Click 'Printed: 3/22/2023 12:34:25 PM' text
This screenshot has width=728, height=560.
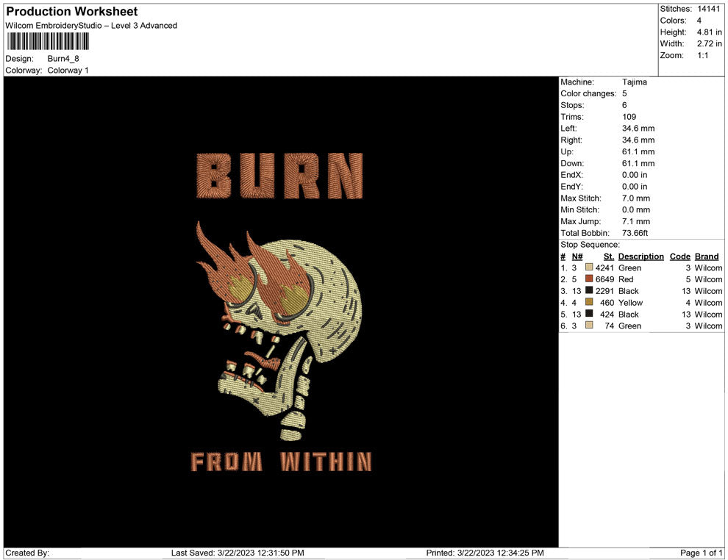click(x=485, y=553)
